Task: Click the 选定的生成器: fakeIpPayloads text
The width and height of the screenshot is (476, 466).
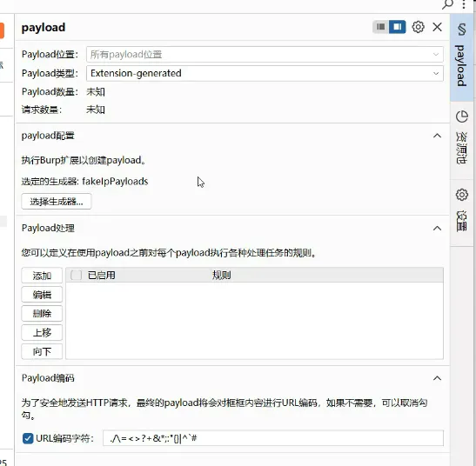Action: [x=84, y=182]
